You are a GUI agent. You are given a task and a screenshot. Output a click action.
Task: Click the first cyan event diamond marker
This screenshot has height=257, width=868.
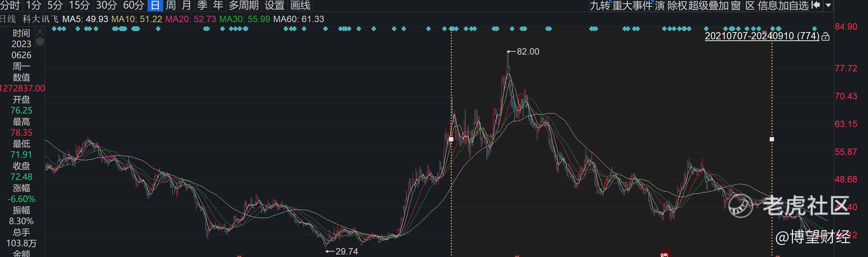click(x=54, y=29)
